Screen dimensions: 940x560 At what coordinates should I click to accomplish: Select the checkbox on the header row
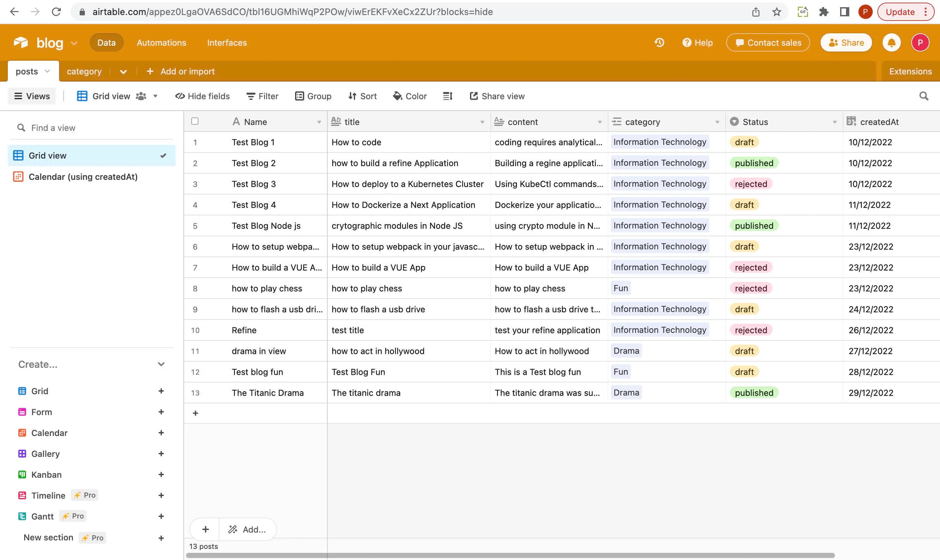click(x=195, y=121)
